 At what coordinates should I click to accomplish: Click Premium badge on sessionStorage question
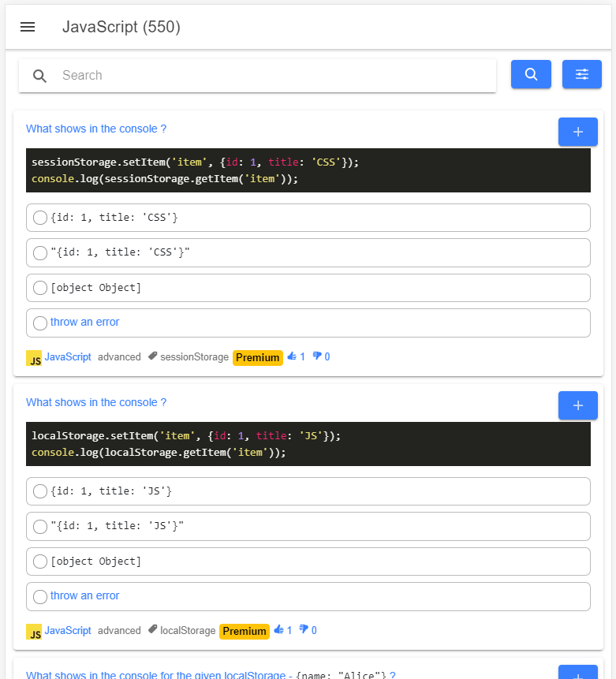pos(258,358)
